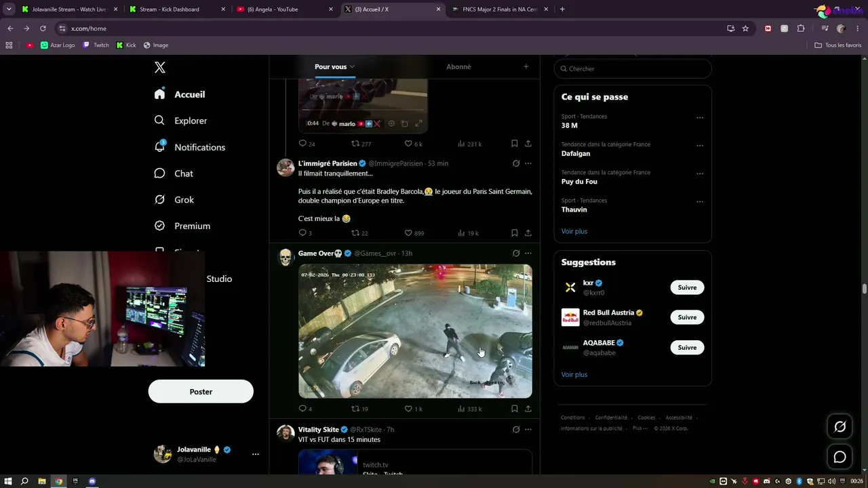This screenshot has width=868, height=488.
Task: Open Game Over skull profile avatar
Action: (285, 258)
